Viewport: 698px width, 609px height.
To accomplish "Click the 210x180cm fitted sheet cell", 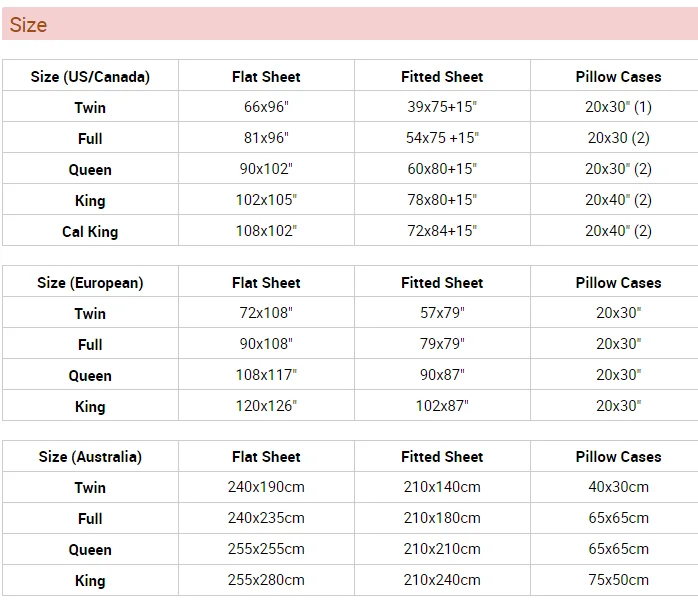I will [442, 518].
